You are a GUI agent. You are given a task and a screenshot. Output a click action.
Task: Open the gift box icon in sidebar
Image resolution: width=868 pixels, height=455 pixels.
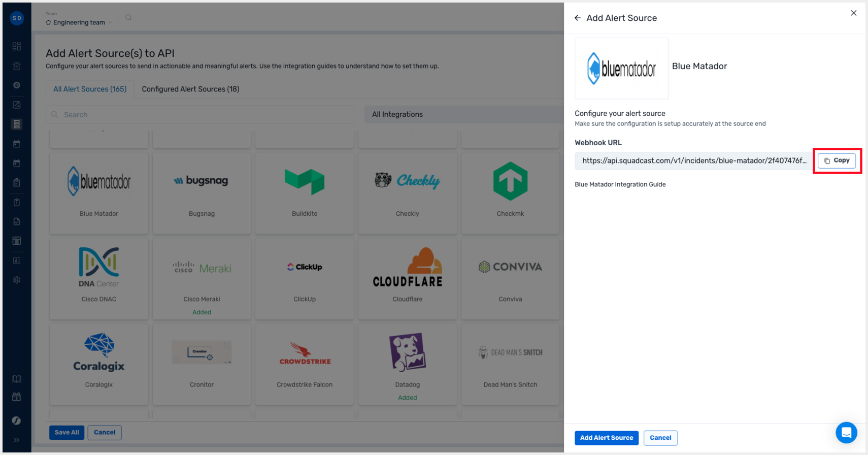[x=17, y=397]
